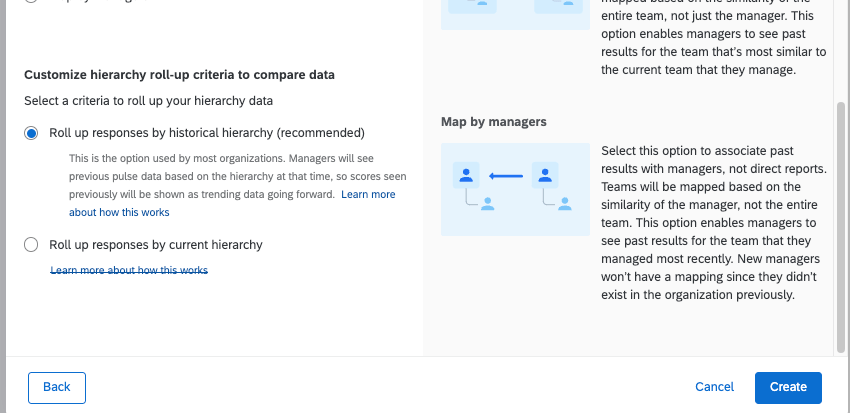850x413 pixels.
Task: Click the Map by managers description paragraph
Action: pos(712,222)
